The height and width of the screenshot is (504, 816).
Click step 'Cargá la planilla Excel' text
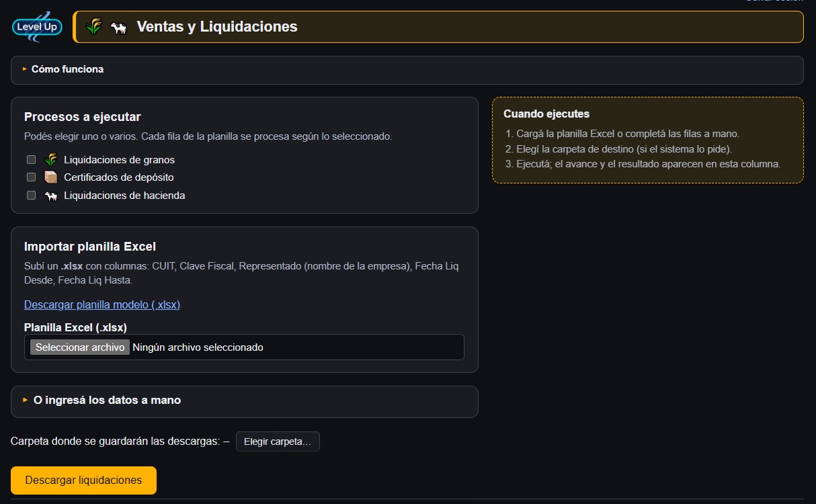(628, 134)
